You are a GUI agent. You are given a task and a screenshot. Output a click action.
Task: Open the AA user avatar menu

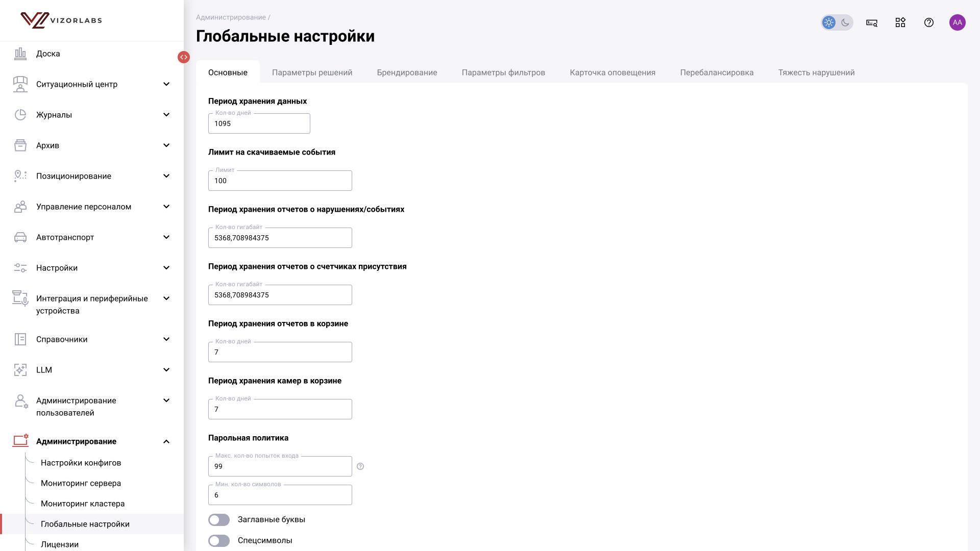pyautogui.click(x=958, y=22)
